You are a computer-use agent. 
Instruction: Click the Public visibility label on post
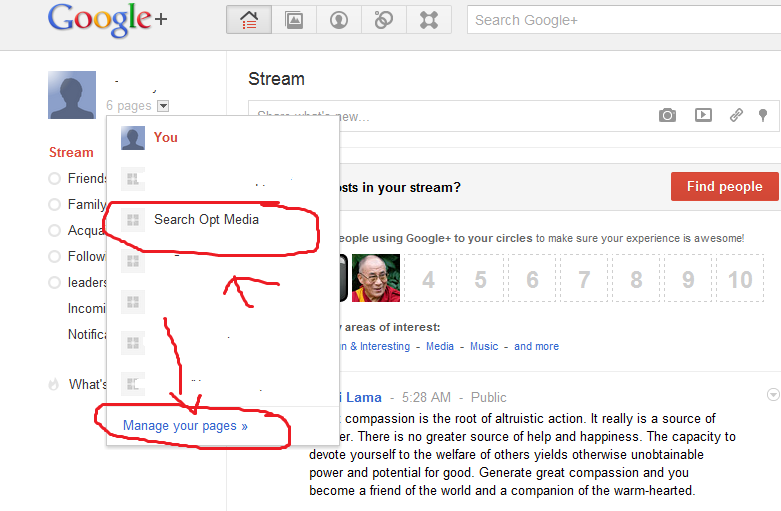coord(489,397)
